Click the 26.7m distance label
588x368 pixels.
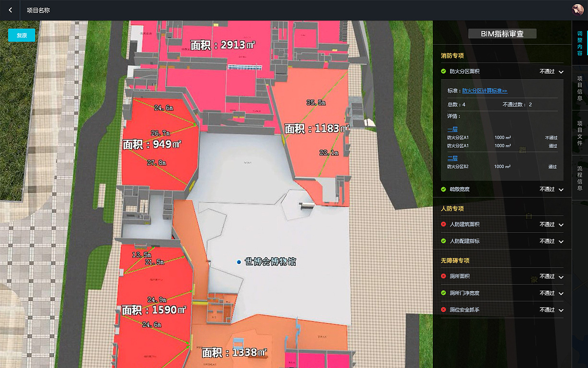point(161,133)
